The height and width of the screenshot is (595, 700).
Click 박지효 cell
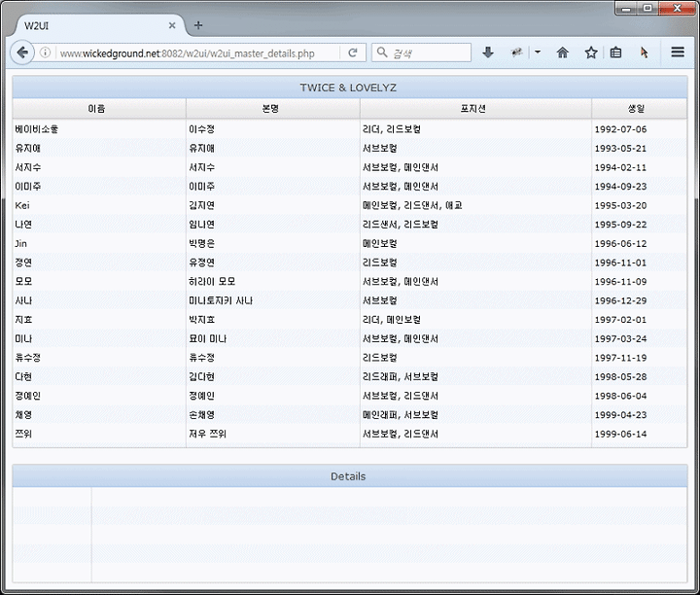click(x=273, y=320)
